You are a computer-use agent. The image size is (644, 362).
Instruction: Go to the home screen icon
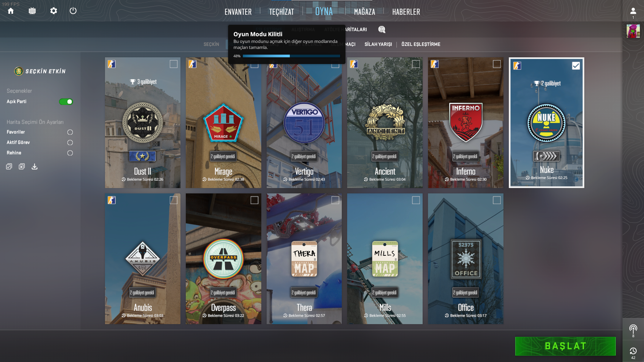11,11
